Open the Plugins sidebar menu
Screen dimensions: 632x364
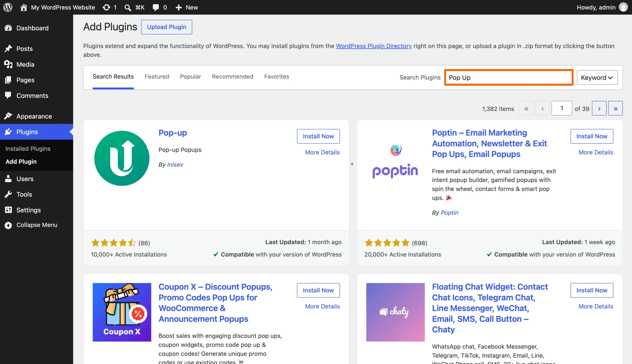coord(37,132)
